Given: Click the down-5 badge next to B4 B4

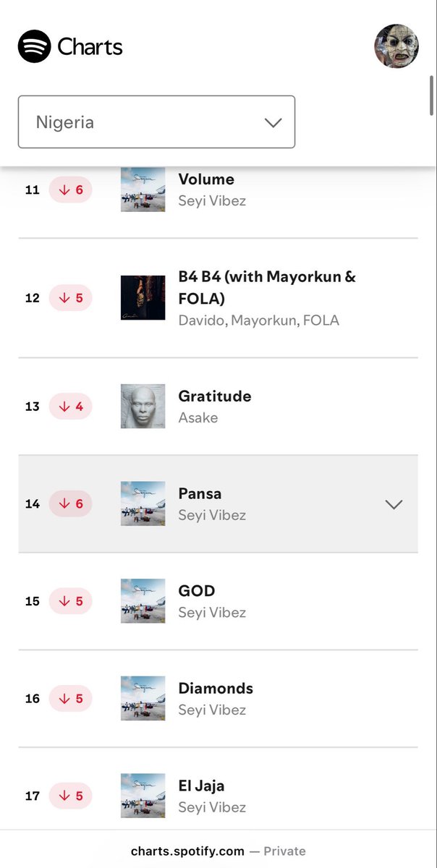Looking at the screenshot, I should click(70, 298).
